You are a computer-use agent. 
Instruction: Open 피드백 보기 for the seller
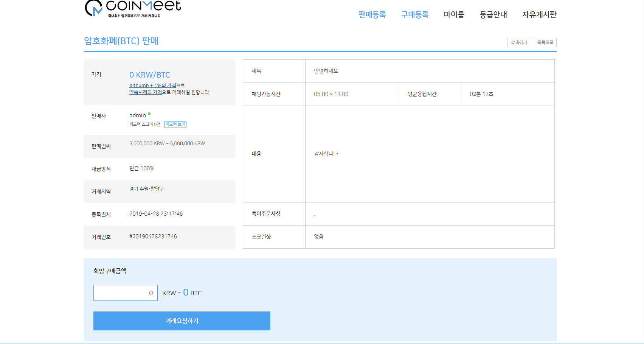[175, 125]
